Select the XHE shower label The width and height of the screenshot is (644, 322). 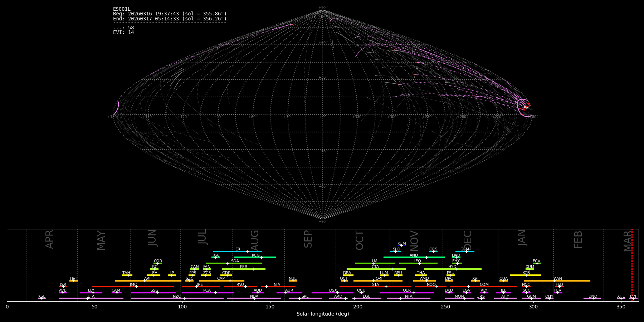621,297
